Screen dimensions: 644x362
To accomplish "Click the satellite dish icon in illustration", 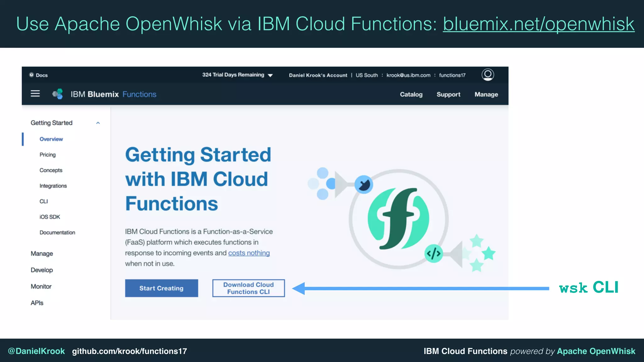I will pyautogui.click(x=364, y=184).
